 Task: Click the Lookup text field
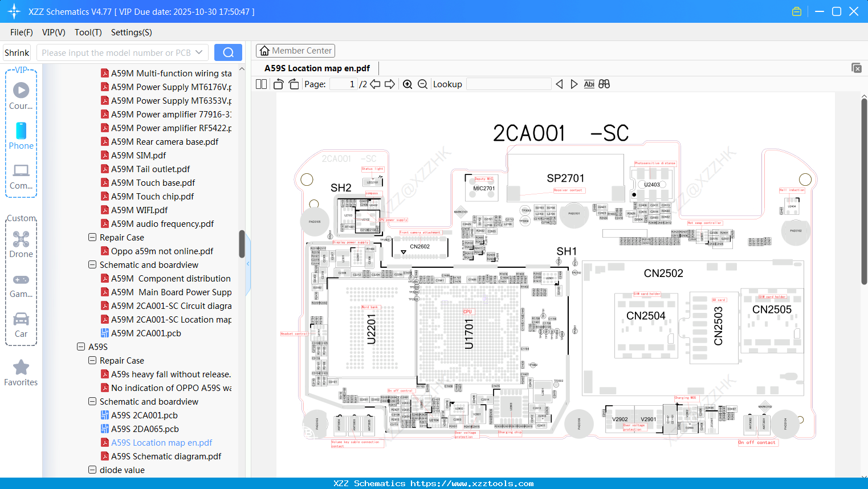coord(508,84)
